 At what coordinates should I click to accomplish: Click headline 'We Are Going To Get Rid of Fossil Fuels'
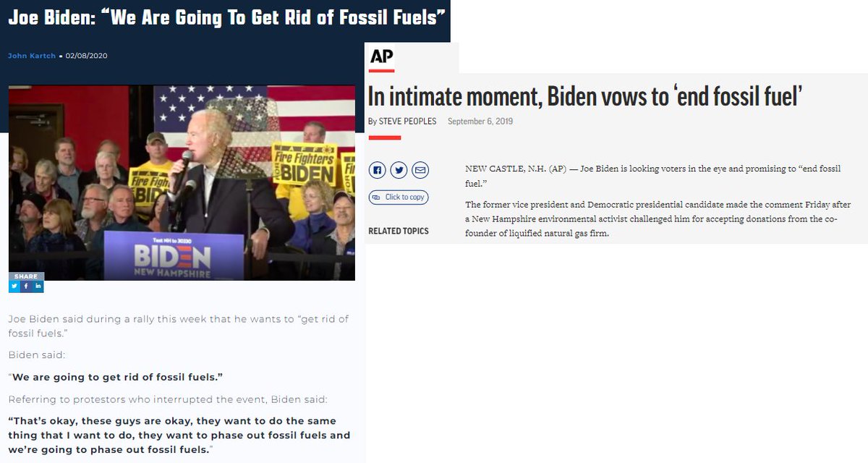(226, 17)
